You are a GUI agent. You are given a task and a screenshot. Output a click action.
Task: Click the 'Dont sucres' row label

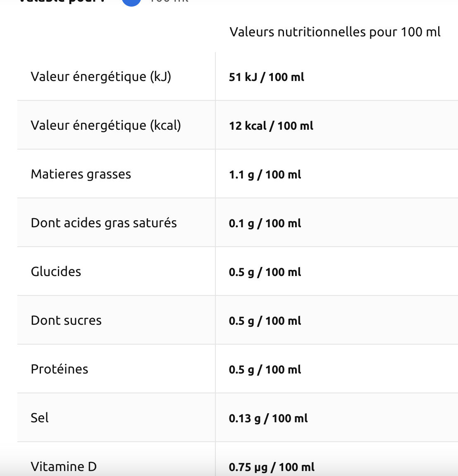pyautogui.click(x=66, y=321)
